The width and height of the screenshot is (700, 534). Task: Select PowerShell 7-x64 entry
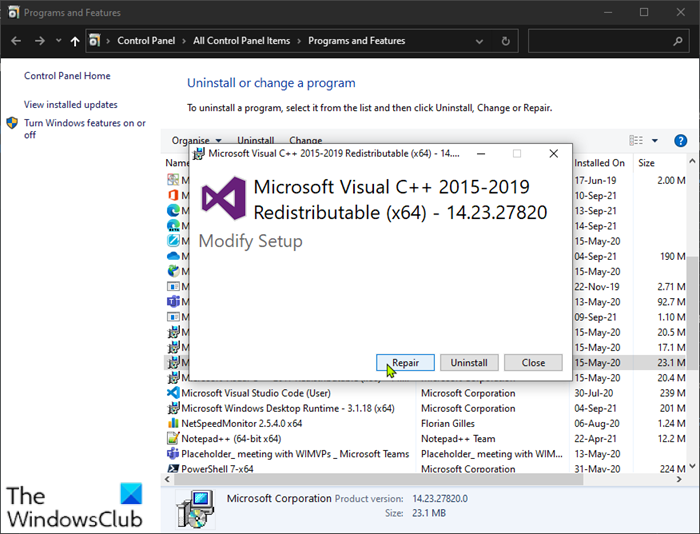(425, 468)
